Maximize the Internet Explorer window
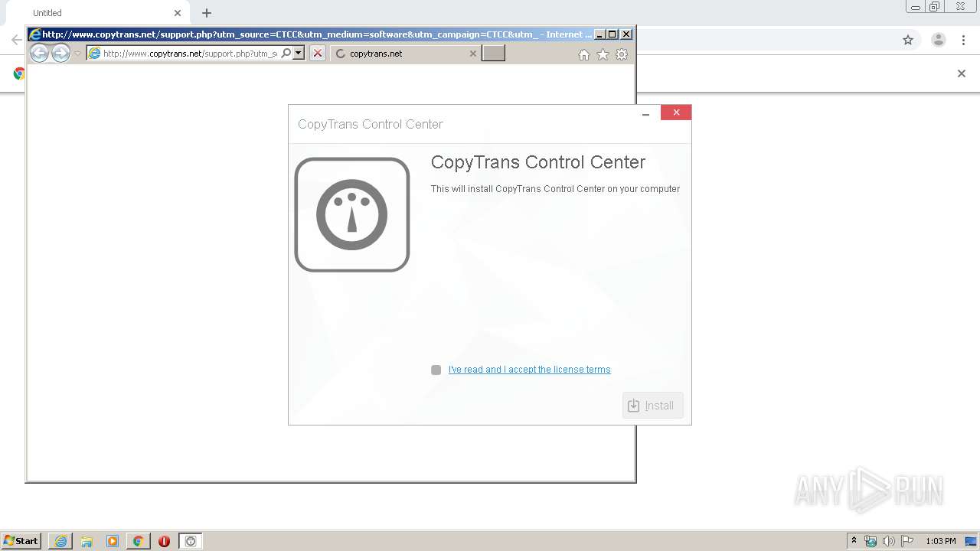The height and width of the screenshot is (551, 980). [x=612, y=34]
